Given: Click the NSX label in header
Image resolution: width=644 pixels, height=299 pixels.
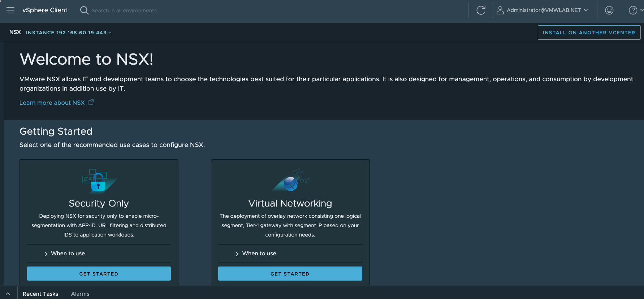Looking at the screenshot, I should click(x=15, y=32).
